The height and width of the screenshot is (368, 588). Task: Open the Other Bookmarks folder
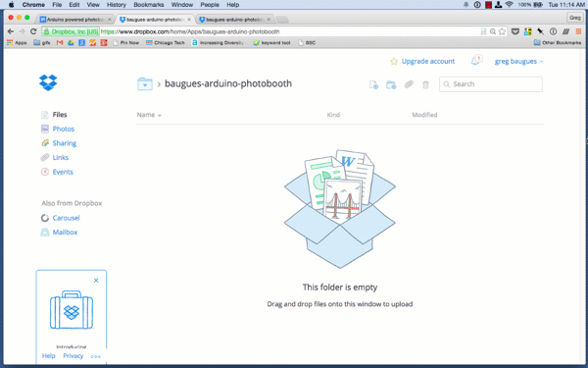coord(558,43)
